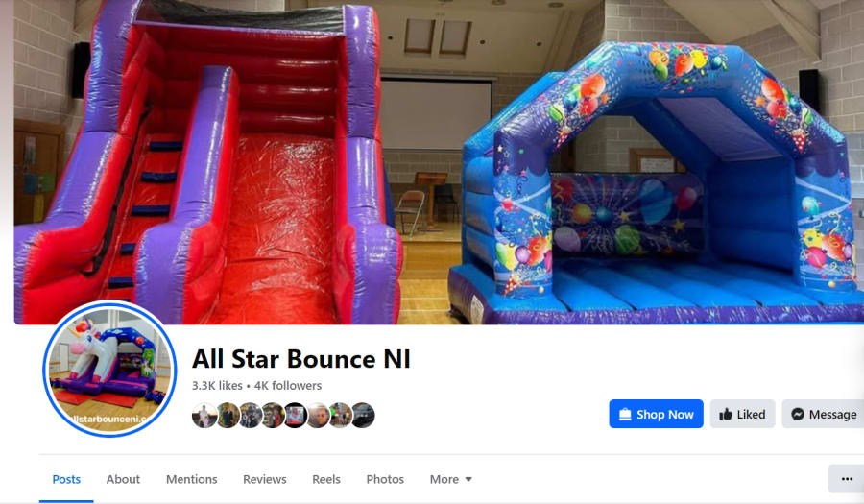This screenshot has height=504, width=864.
Task: Open the Reviews tab
Action: (265, 479)
